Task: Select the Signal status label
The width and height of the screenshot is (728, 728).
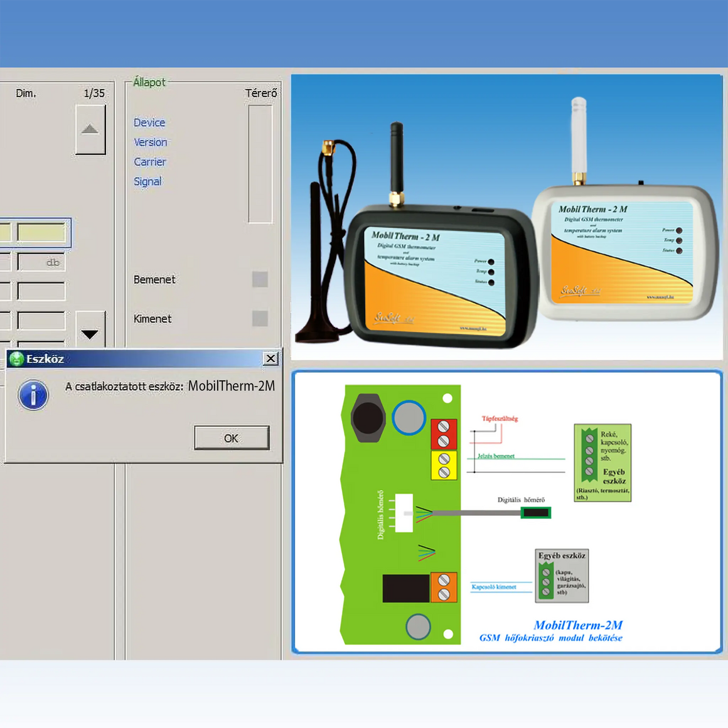Action: coord(147,181)
